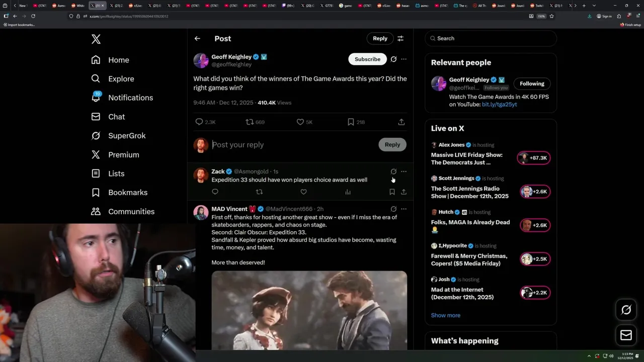Open bit.ly/tga25yt link
644x362 pixels.
[499, 105]
